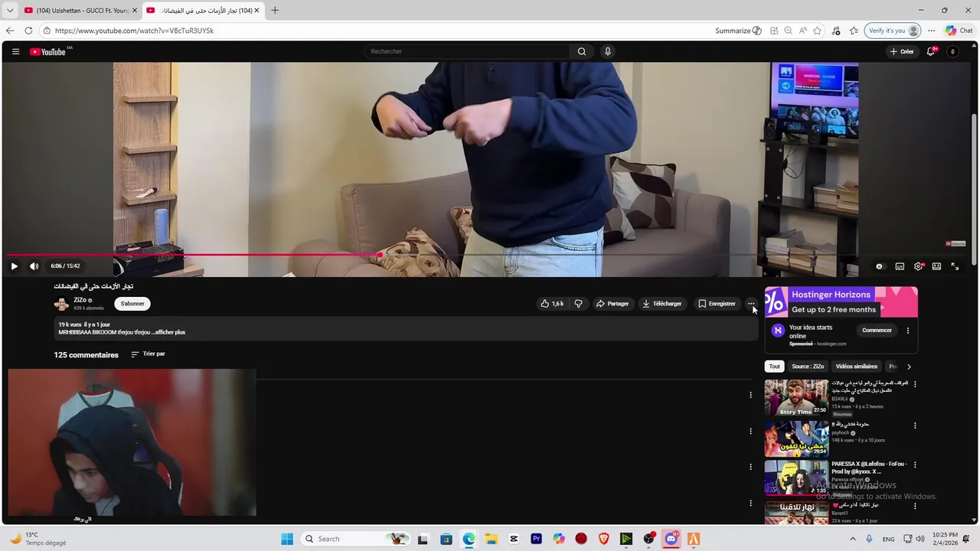This screenshot has width=980, height=551.
Task: Enter fullscreen mode in player
Action: click(955, 266)
